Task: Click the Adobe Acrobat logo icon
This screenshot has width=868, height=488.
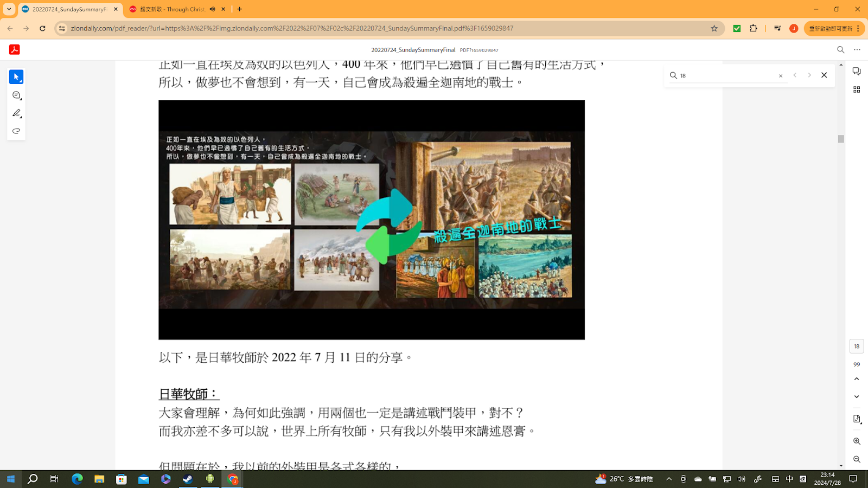Action: pos(15,49)
